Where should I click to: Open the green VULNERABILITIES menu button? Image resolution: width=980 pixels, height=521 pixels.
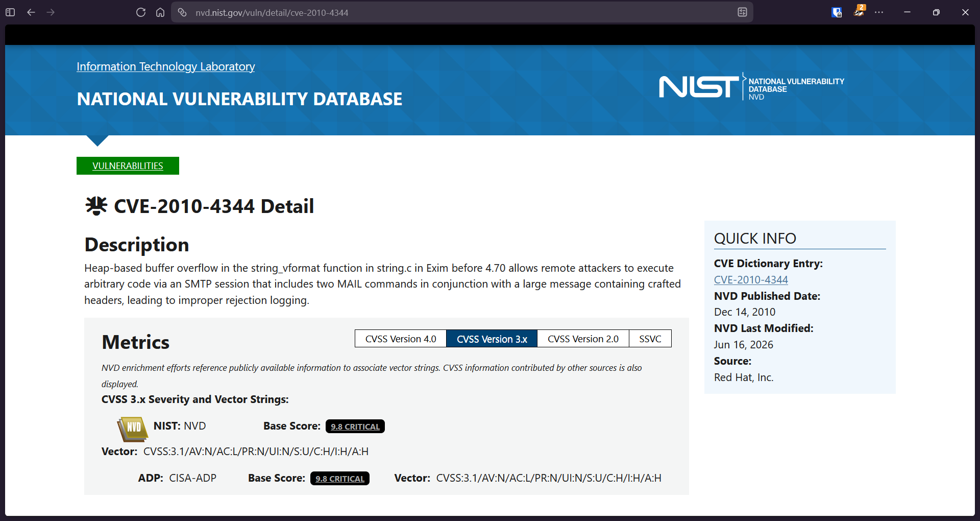(x=128, y=165)
